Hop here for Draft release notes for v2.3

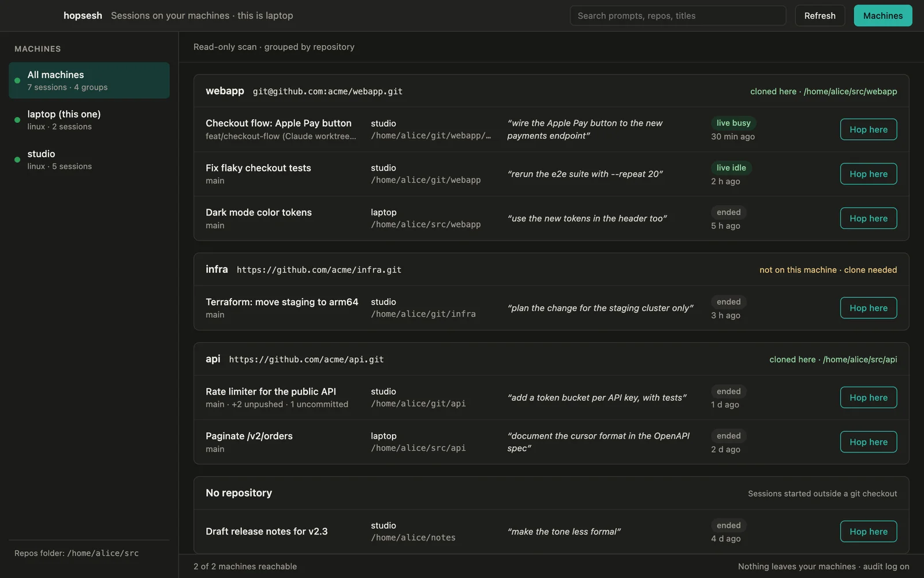[x=868, y=532]
